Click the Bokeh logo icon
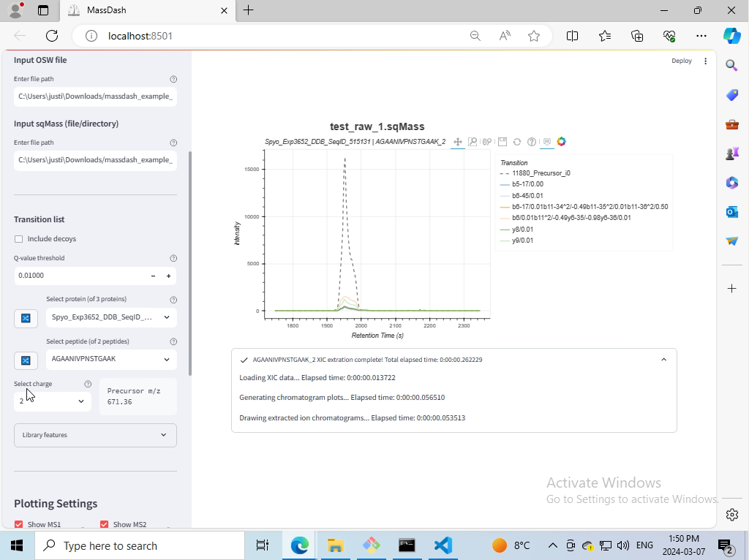Viewport: 749px width, 560px height. click(561, 141)
